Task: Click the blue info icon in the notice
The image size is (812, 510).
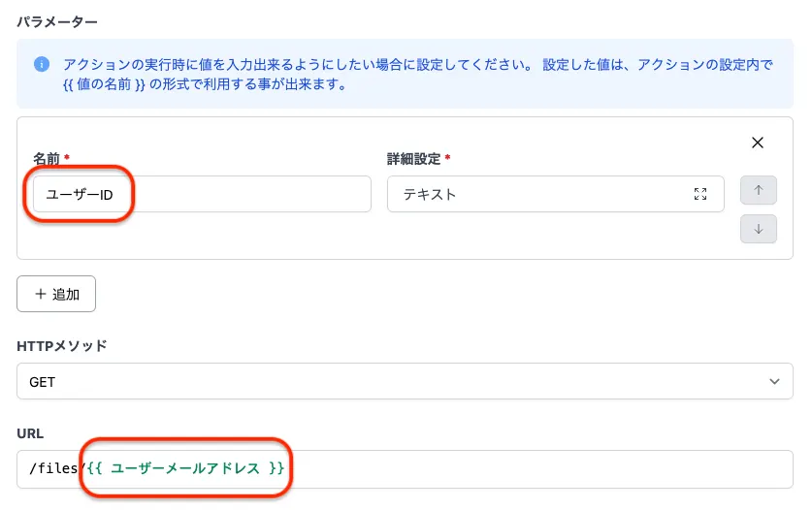Action: pyautogui.click(x=42, y=64)
